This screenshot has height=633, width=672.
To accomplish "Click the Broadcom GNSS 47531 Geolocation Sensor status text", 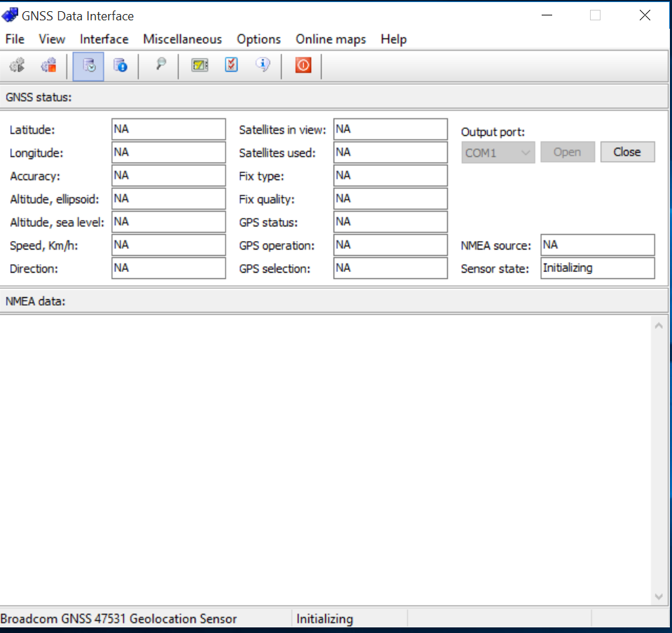I will pos(118,619).
